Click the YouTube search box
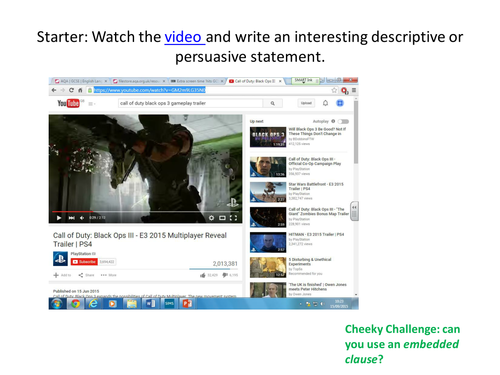Viewport: 500px width, 375px height. [190, 103]
